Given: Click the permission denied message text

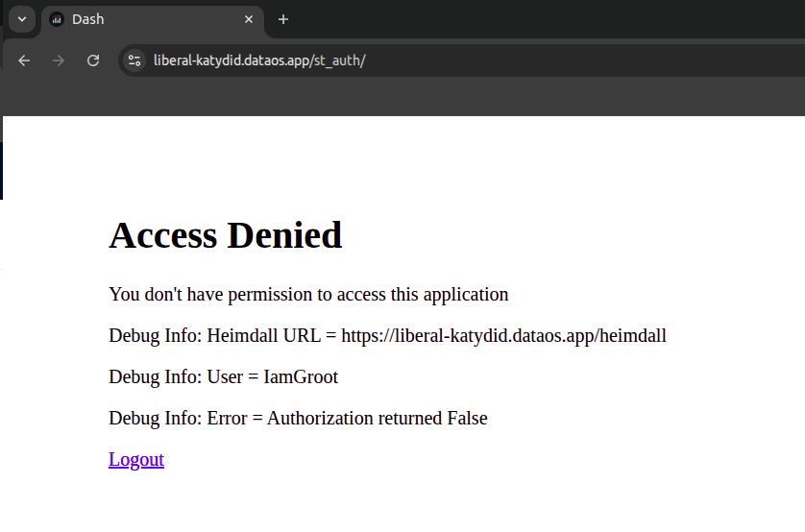Looking at the screenshot, I should click(308, 295).
